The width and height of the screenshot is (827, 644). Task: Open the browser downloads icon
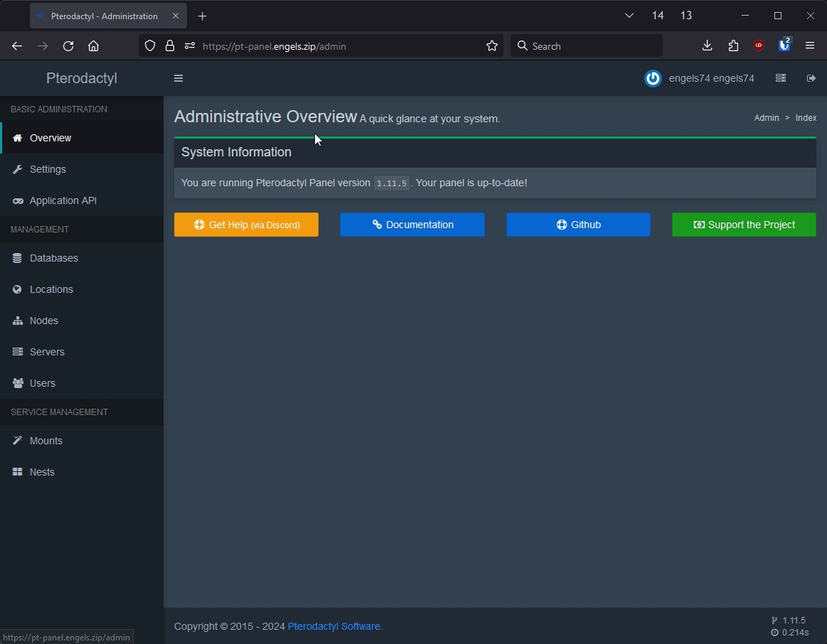708,46
